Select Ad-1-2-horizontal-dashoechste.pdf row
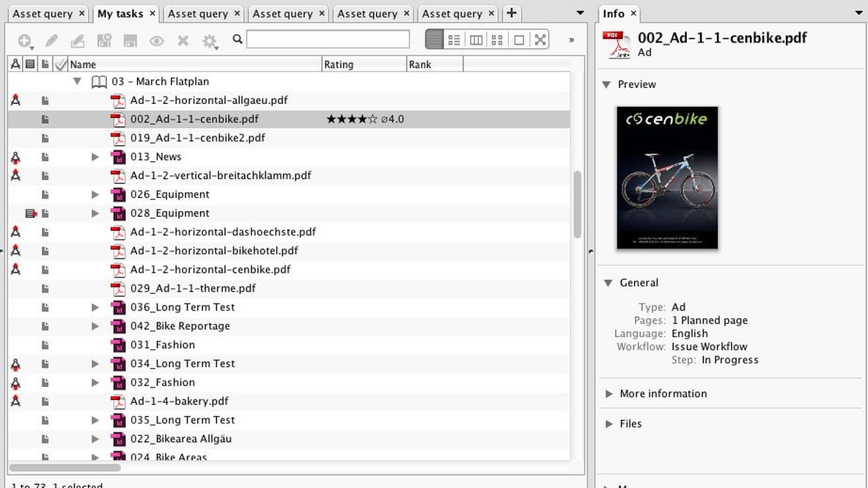 tap(289, 232)
